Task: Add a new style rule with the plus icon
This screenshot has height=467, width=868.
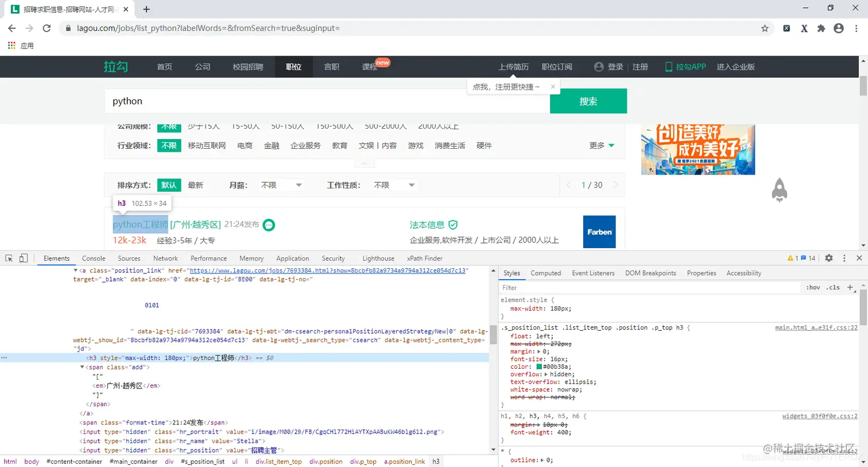Action: 851,287
